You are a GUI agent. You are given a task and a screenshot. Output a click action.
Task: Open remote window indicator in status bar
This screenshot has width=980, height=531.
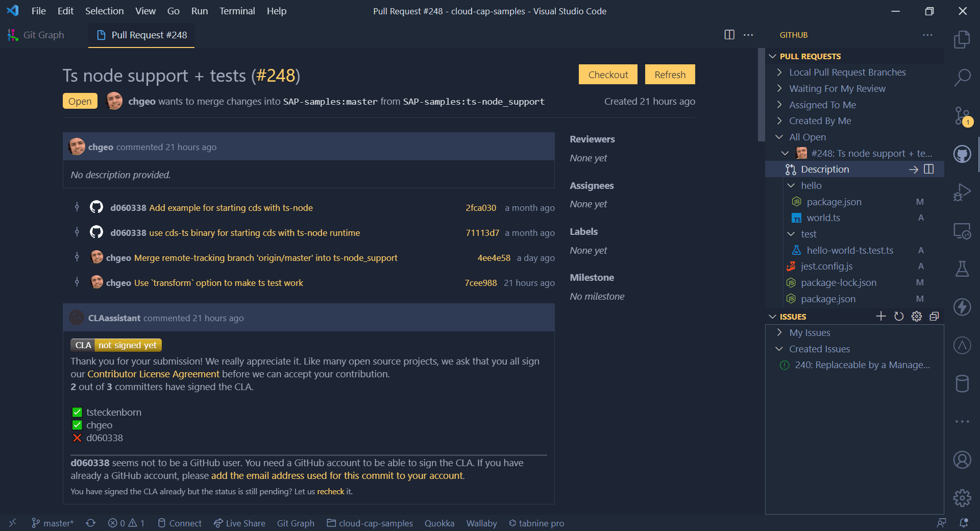click(x=13, y=523)
